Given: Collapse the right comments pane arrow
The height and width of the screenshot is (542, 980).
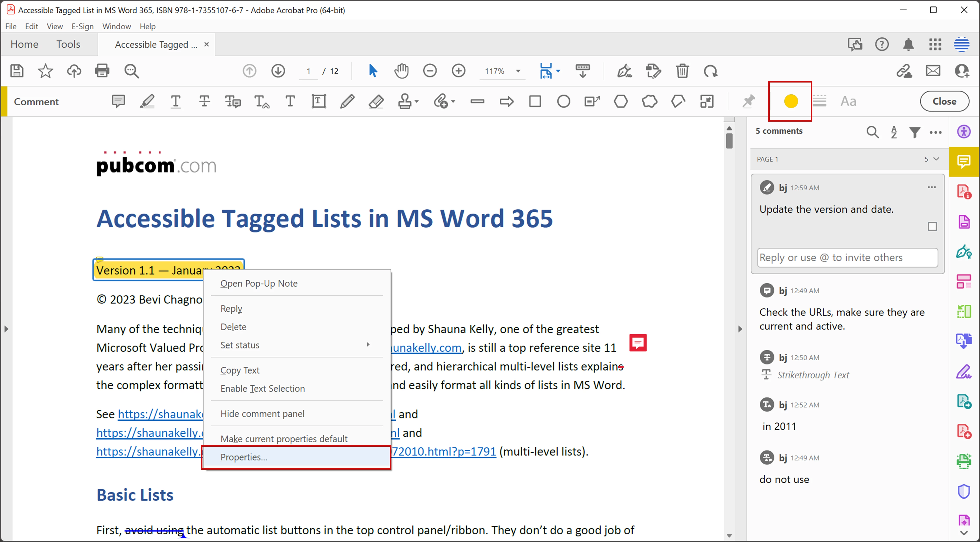Looking at the screenshot, I should click(x=740, y=329).
